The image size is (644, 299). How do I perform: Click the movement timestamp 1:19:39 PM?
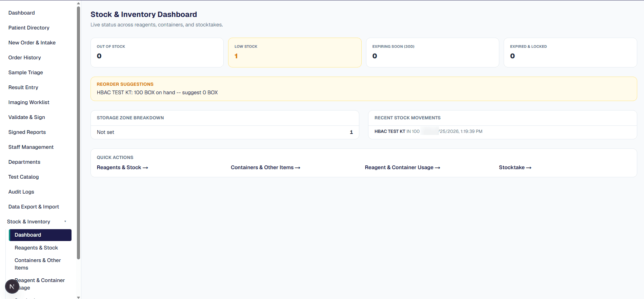tap(471, 132)
